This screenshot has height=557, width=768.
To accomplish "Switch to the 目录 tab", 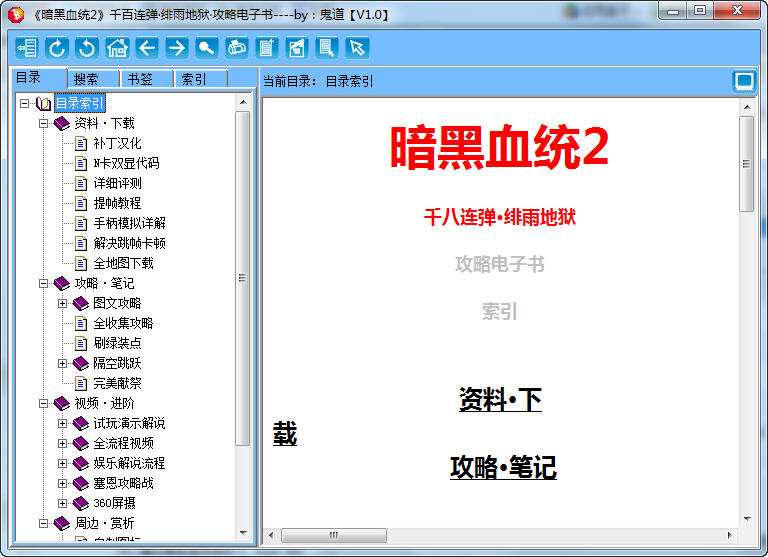I will point(39,77).
